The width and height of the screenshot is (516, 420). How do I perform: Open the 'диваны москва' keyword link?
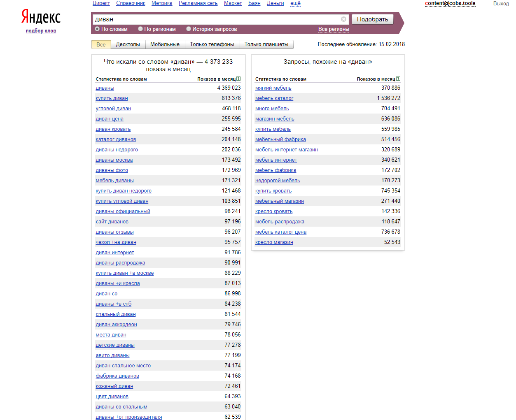point(114,160)
